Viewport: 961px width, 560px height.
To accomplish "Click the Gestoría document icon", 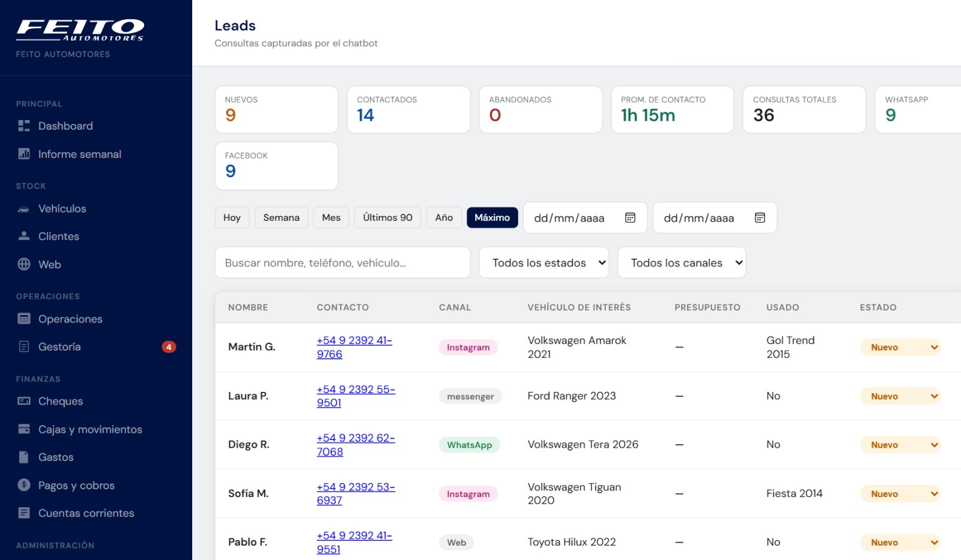I will click(24, 347).
